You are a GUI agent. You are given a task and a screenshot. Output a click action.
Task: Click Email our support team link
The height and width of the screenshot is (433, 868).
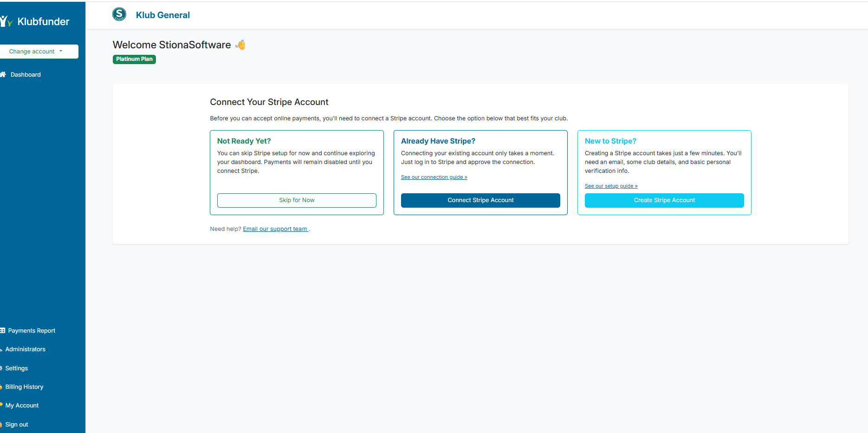pyautogui.click(x=276, y=229)
